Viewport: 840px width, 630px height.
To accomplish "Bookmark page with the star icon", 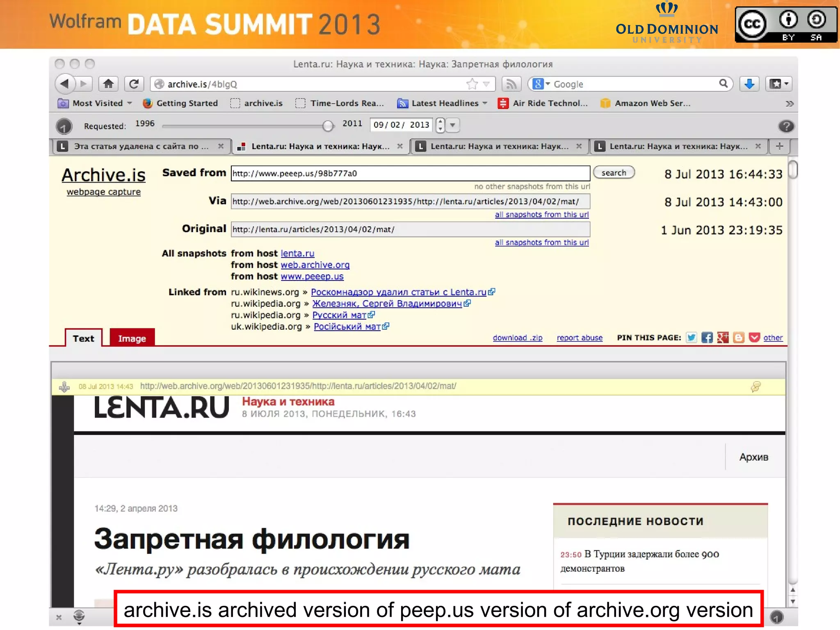I will 472,84.
